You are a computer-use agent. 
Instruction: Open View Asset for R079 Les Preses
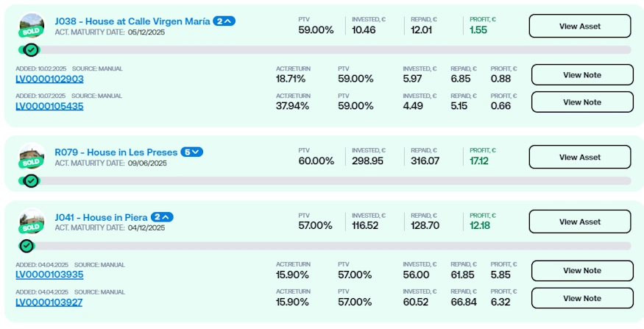[579, 157]
